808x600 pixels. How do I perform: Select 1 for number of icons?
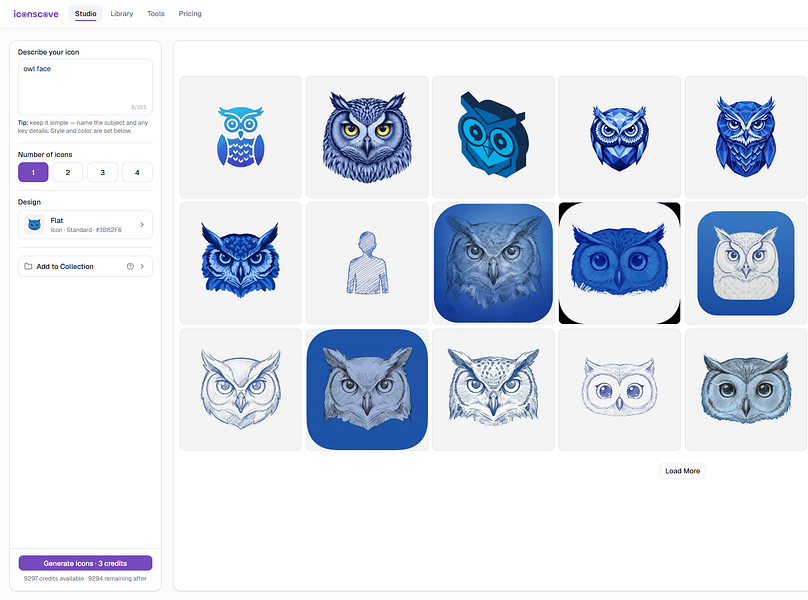pos(33,172)
